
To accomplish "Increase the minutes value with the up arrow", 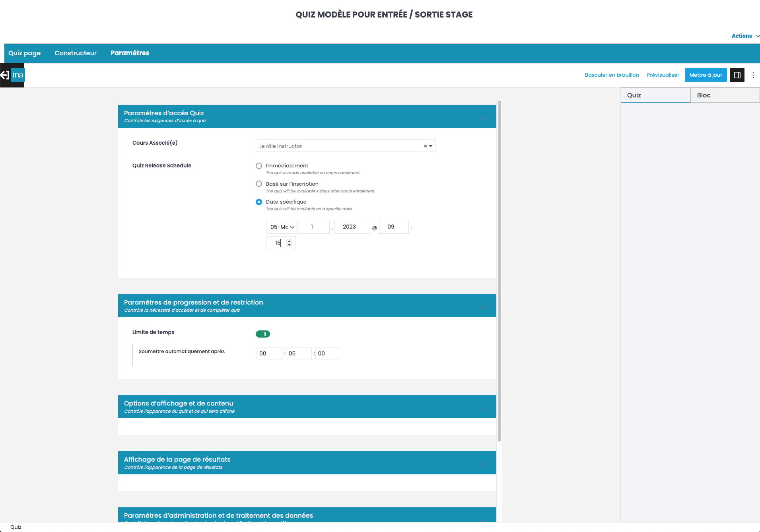I will 290,241.
